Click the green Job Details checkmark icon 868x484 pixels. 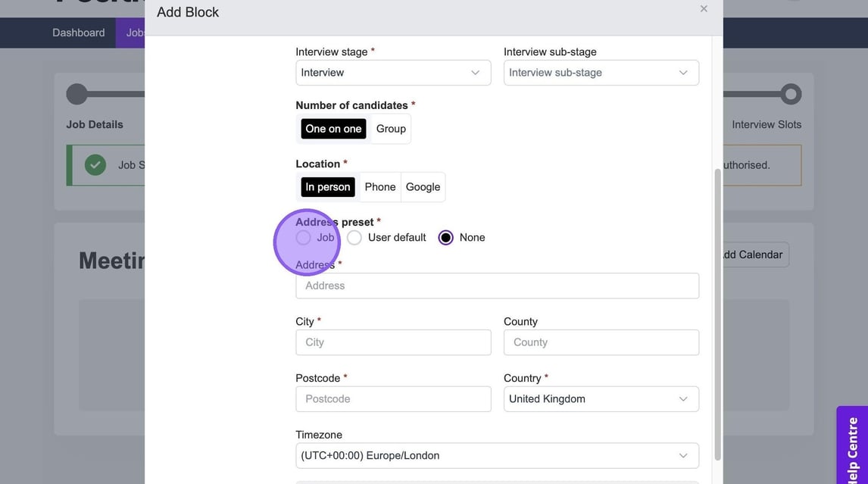pyautogui.click(x=95, y=164)
